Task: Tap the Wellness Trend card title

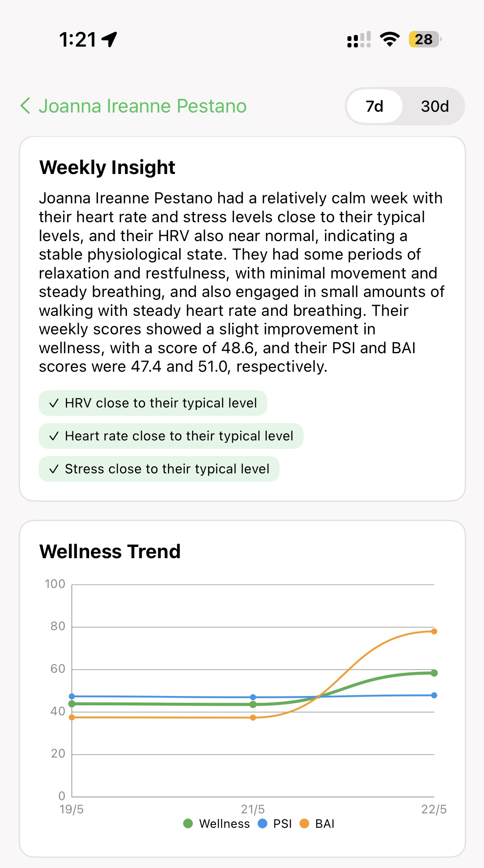Action: coord(110,551)
